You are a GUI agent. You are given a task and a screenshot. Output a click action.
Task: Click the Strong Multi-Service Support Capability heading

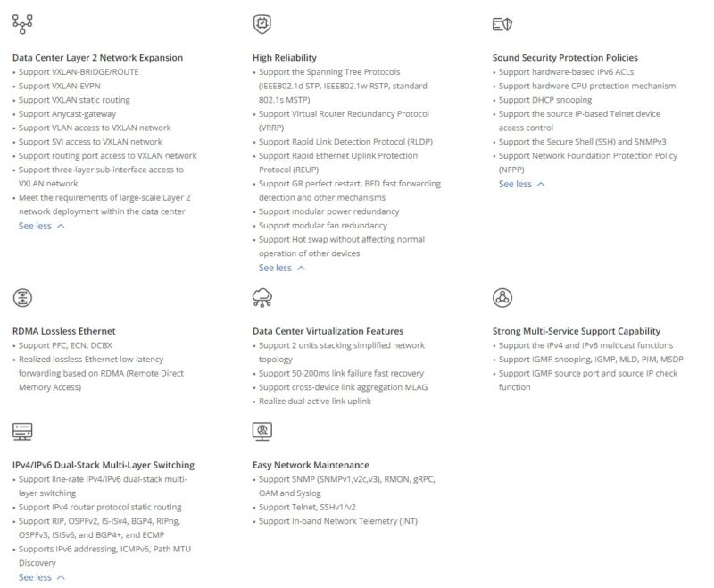[x=576, y=331]
